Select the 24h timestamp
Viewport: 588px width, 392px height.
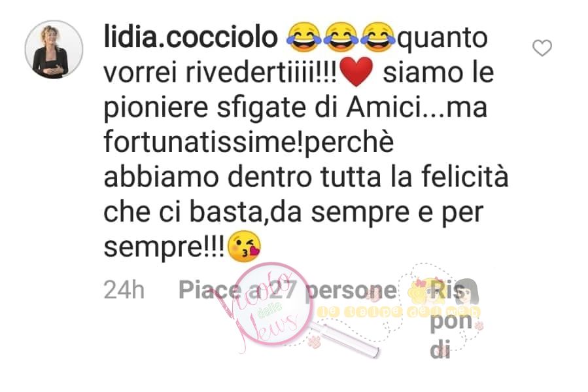[124, 290]
